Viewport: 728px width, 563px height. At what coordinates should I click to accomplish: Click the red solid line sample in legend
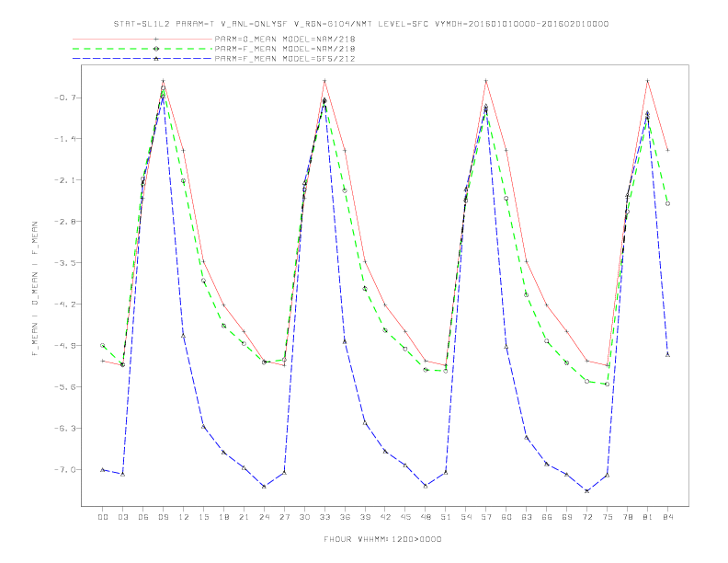click(x=142, y=39)
